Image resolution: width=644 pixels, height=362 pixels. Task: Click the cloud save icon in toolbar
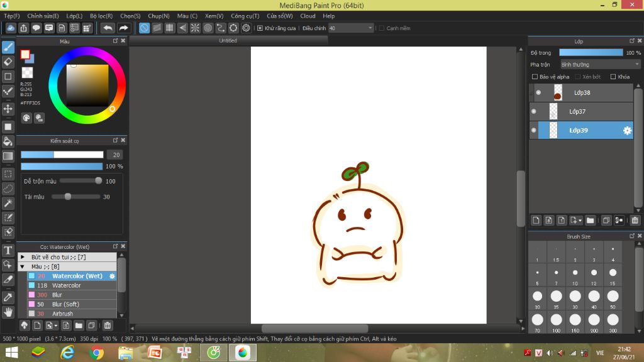click(x=11, y=28)
